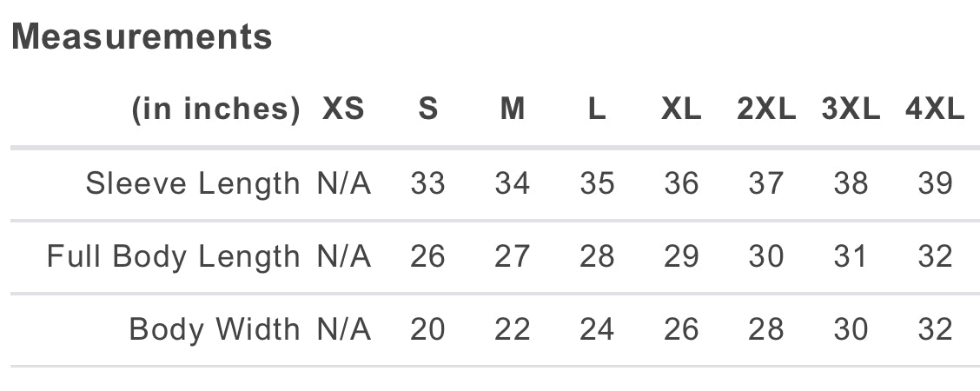Screen dimensions: 980x391
Task: Click the Sleeve Length row label
Action: (x=192, y=183)
